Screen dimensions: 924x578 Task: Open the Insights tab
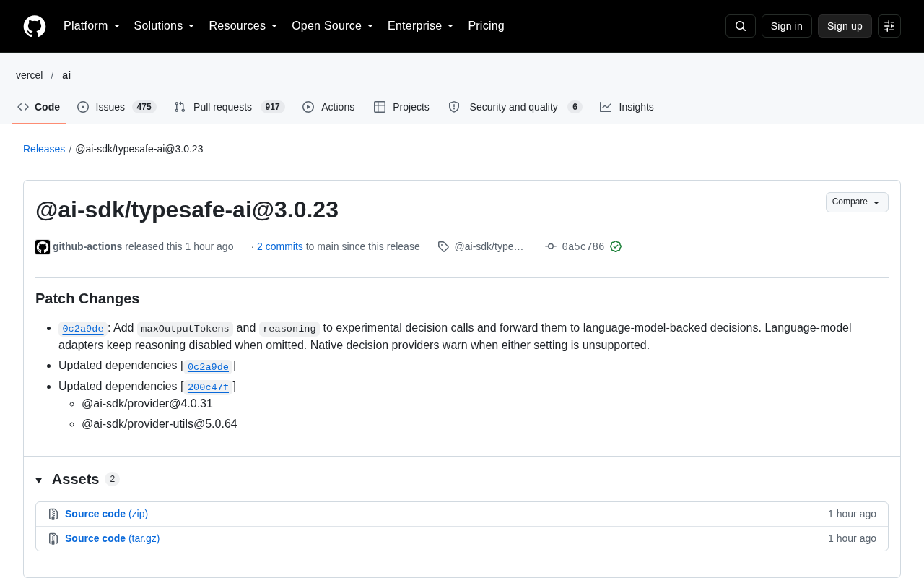(x=627, y=107)
